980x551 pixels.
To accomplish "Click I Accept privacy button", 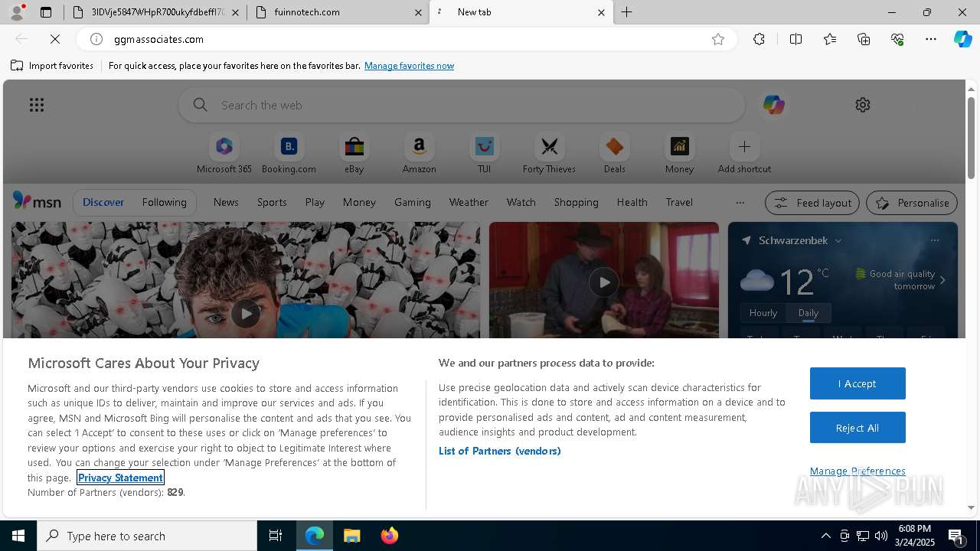I will tap(857, 383).
